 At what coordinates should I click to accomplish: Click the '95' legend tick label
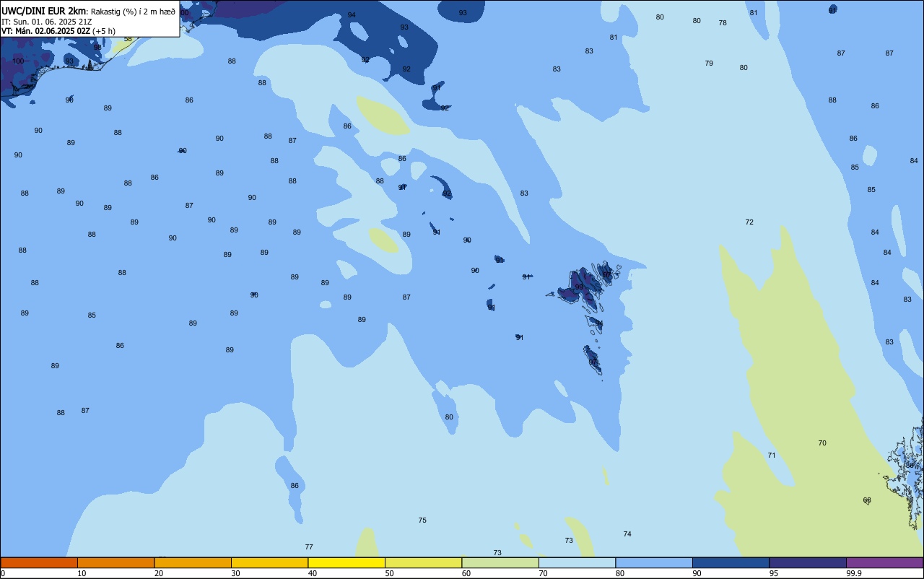[773, 573]
